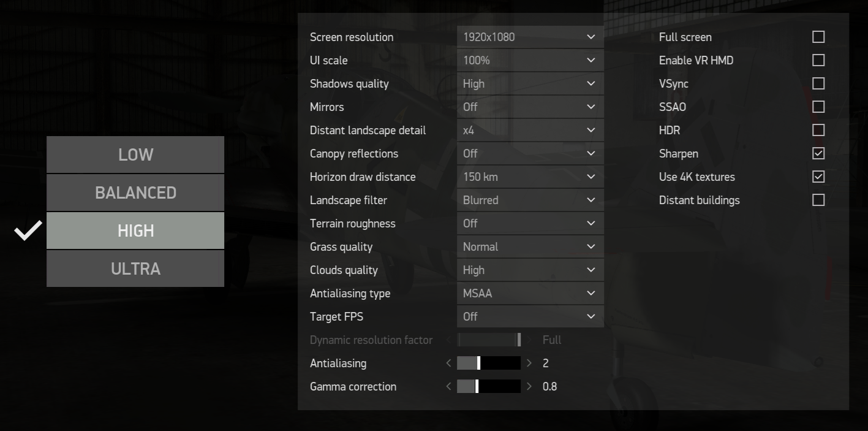Open the Target FPS dropdown

pos(530,316)
